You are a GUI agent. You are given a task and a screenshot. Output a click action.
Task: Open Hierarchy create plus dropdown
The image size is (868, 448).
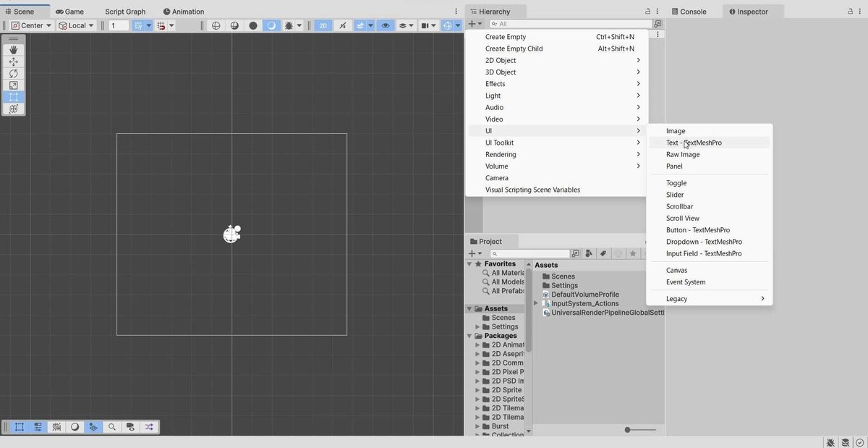[x=475, y=24]
